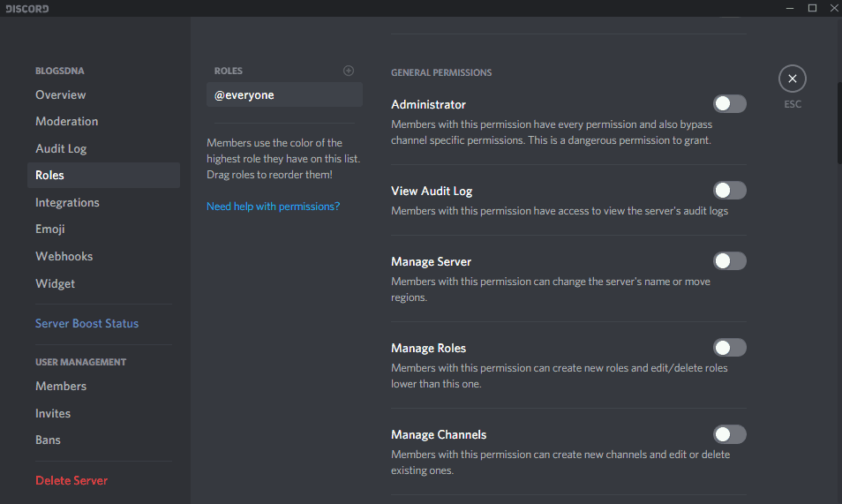Close the Discord window
This screenshot has width=842, height=504.
pyautogui.click(x=834, y=8)
